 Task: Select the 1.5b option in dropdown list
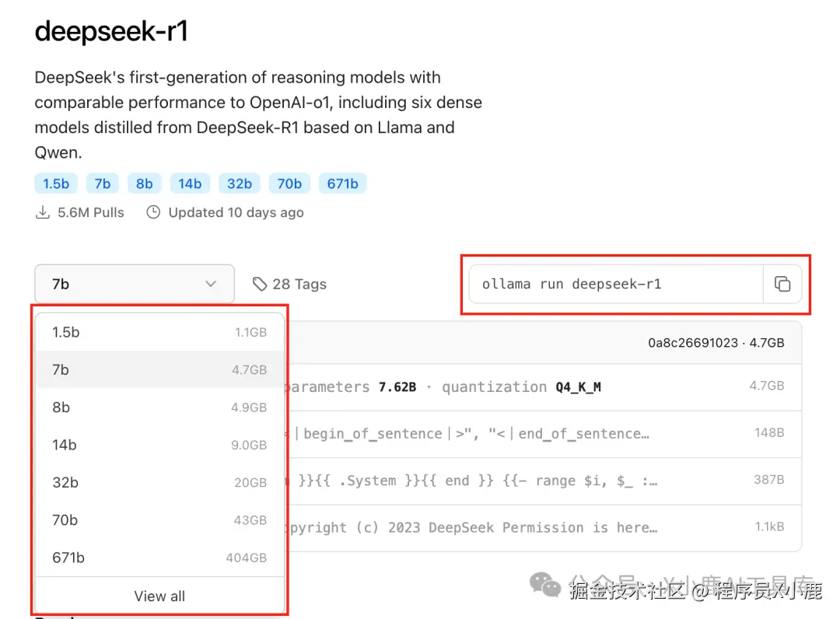click(x=159, y=332)
